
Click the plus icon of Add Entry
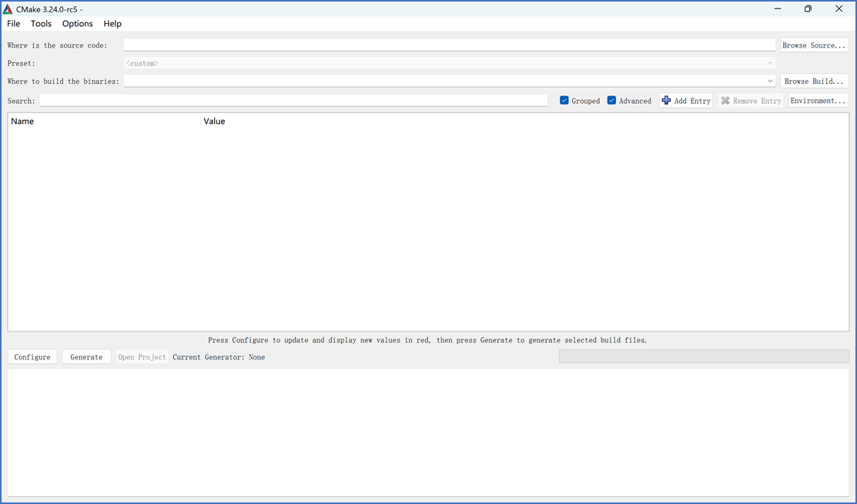666,101
